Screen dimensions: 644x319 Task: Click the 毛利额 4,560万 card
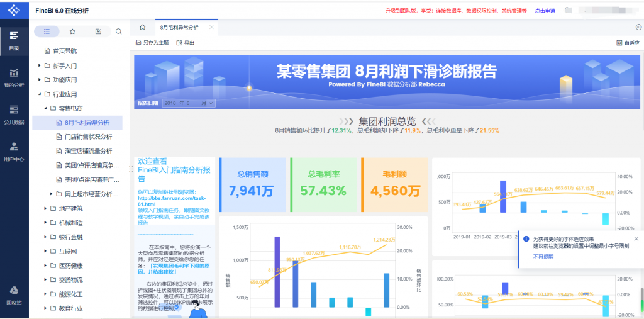coord(395,184)
